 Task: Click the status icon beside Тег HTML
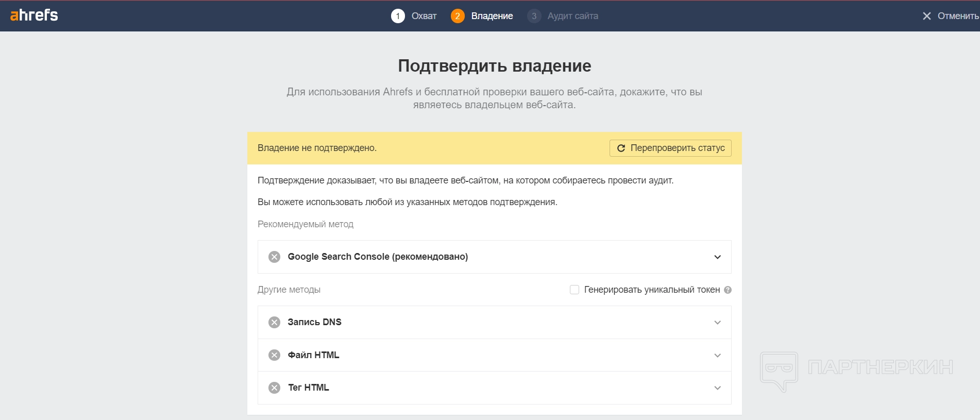pos(275,388)
